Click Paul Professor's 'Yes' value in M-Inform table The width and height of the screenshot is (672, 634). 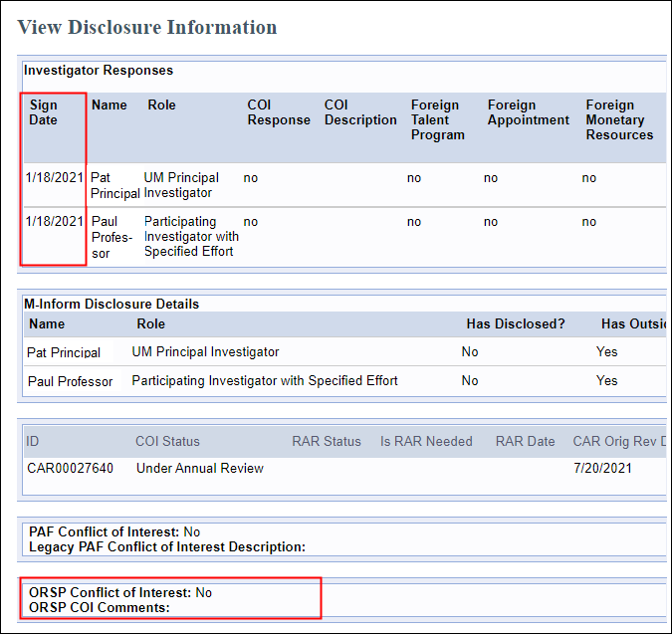pyautogui.click(x=607, y=381)
